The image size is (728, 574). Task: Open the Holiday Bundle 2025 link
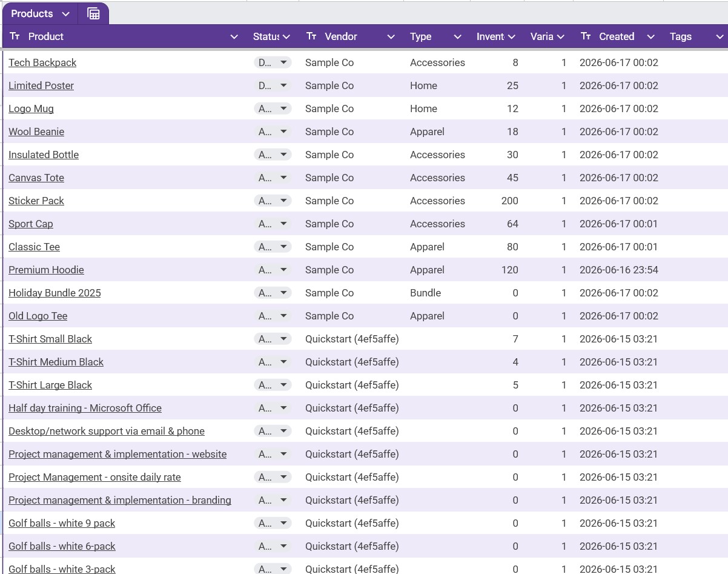coord(55,293)
